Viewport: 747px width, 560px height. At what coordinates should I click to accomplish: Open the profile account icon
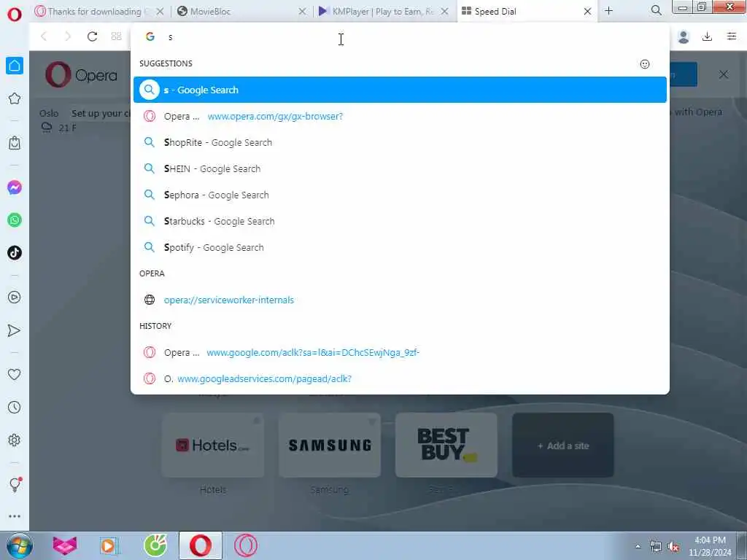[683, 36]
